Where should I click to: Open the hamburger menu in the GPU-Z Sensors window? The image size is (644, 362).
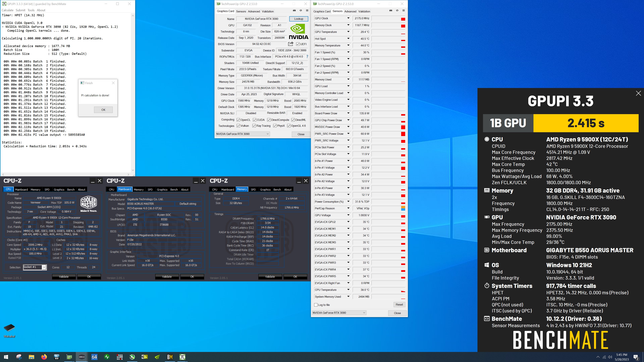404,11
